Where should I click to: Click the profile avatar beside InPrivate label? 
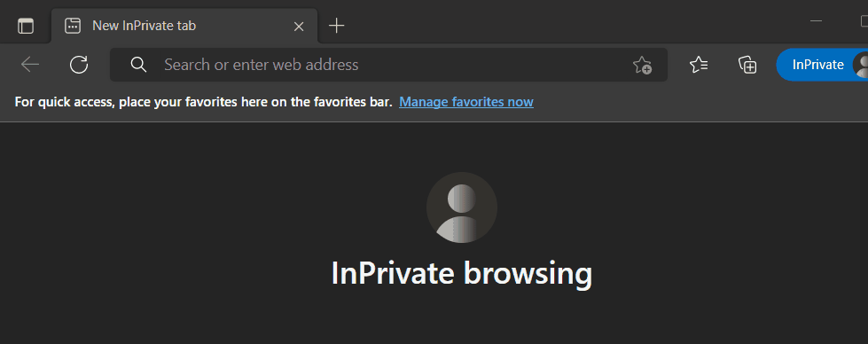(x=861, y=65)
